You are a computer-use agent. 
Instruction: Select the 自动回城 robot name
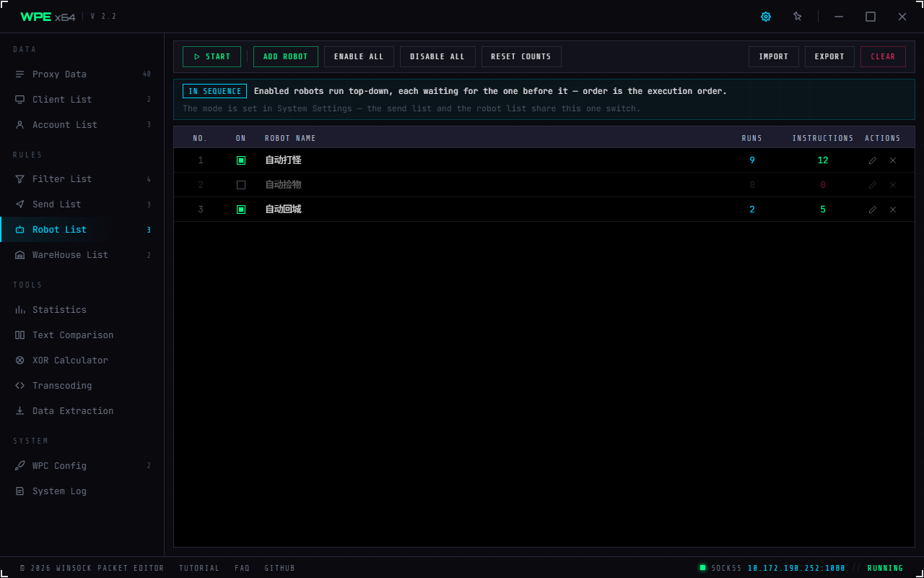(x=283, y=210)
